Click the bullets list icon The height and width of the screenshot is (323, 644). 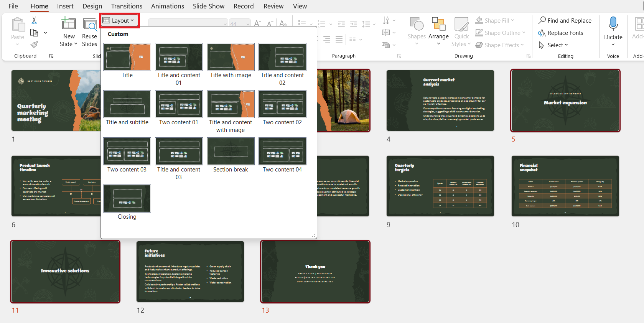coord(302,24)
